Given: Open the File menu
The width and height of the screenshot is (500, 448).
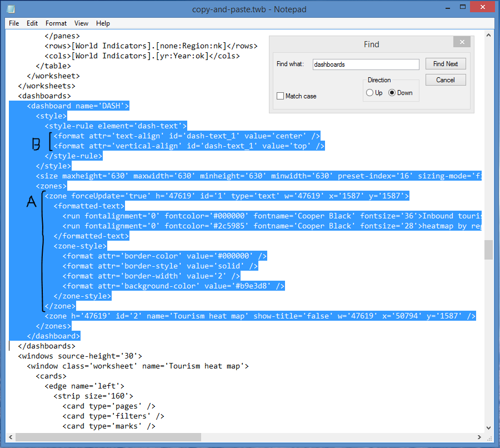Looking at the screenshot, I should (x=14, y=23).
